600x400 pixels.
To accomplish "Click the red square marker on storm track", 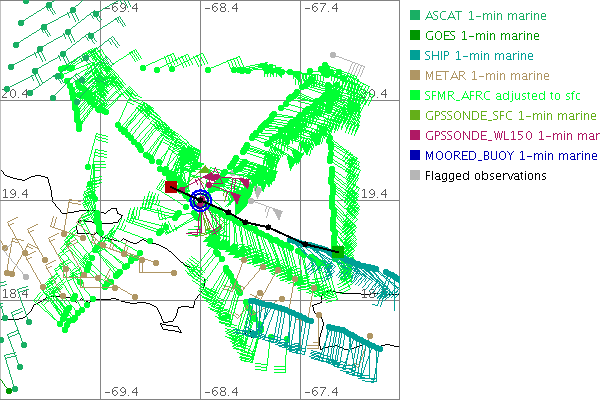I will point(171,187).
